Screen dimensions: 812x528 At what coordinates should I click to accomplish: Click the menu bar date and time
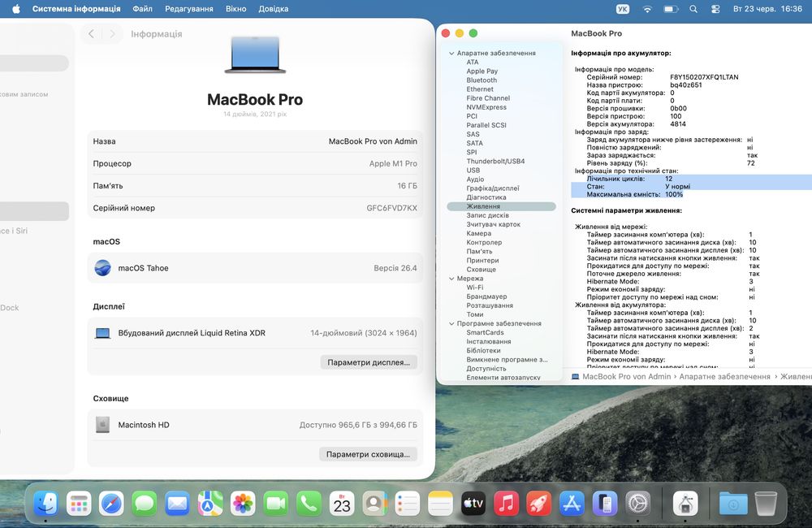tap(767, 9)
